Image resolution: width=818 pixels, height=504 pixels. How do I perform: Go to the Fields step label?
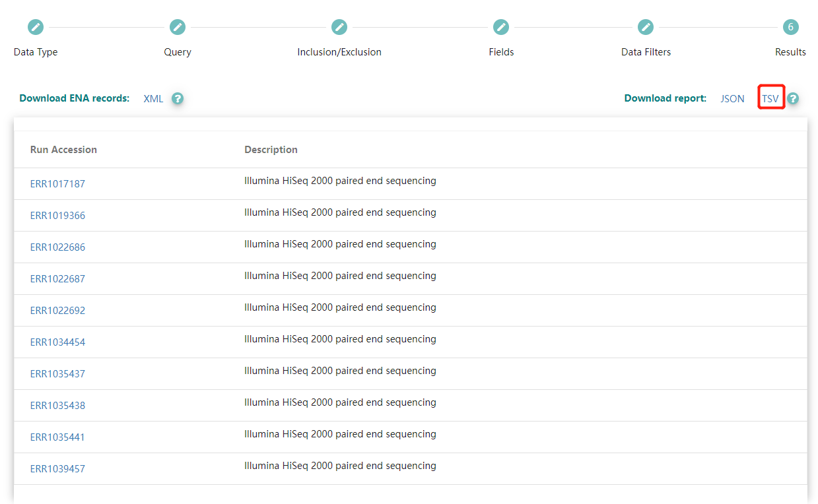[501, 52]
